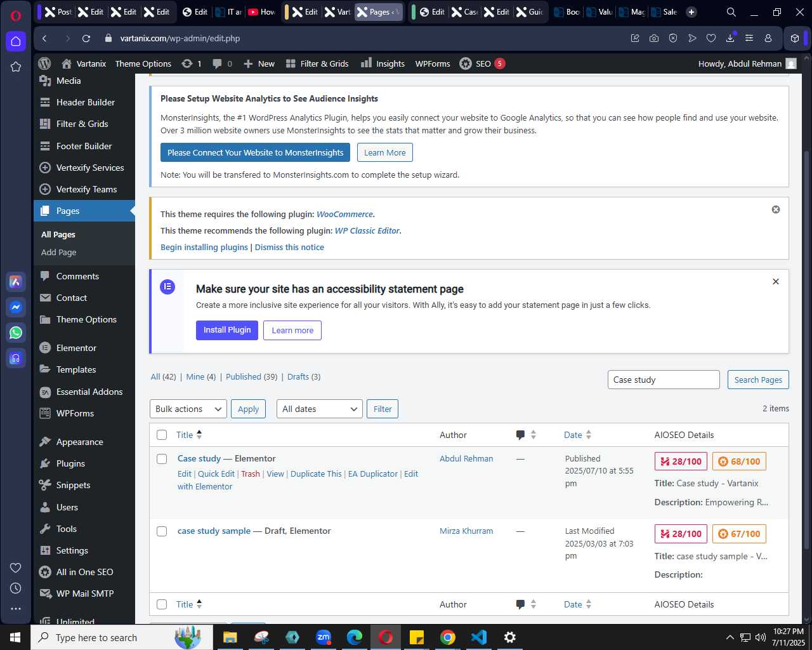Open the WooCommerce plugin link

point(344,214)
